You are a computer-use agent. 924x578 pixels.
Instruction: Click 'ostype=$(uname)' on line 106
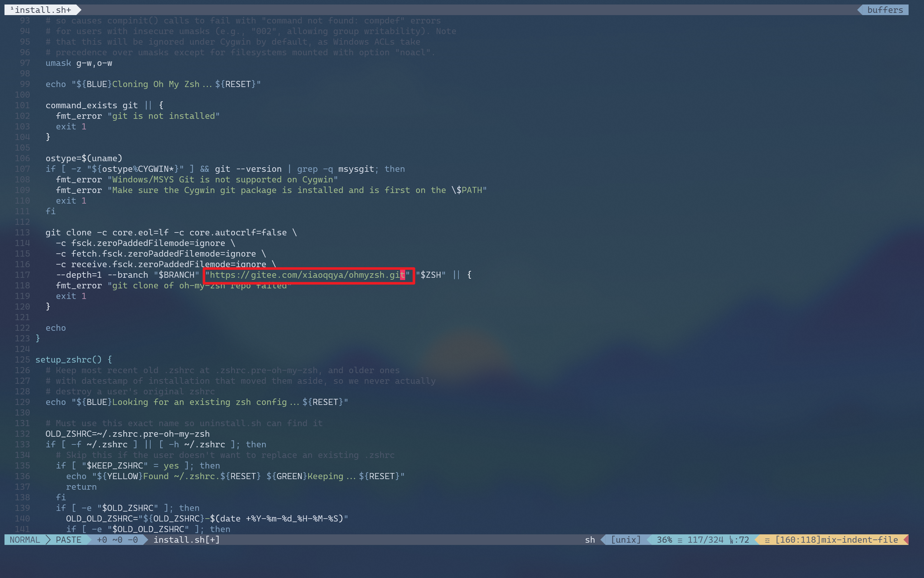click(84, 158)
